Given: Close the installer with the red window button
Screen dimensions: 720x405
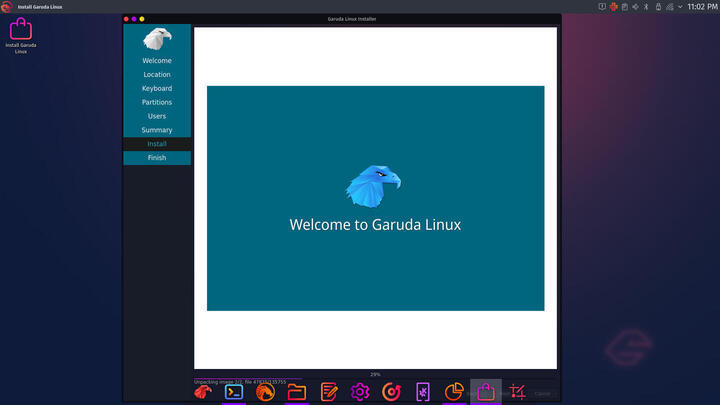Looking at the screenshot, I should (x=126, y=19).
